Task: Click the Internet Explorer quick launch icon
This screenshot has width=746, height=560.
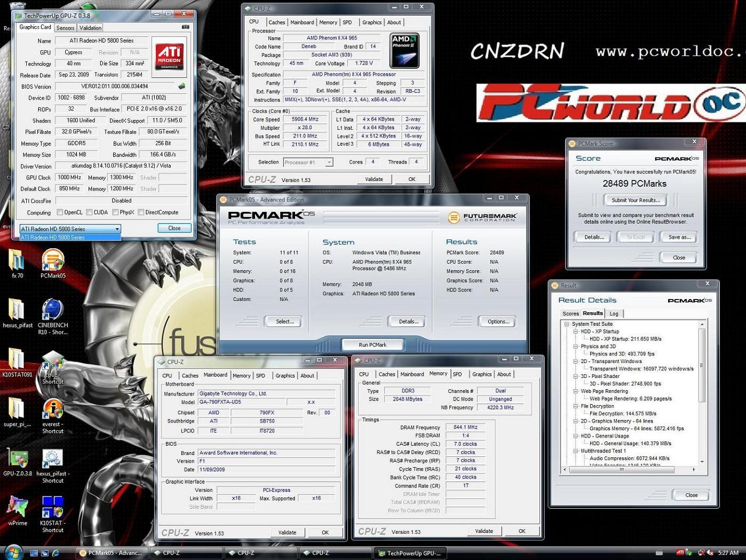Action: tap(55, 553)
